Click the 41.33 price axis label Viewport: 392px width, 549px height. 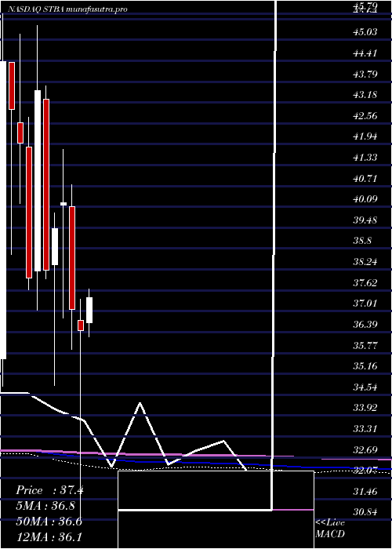pyautogui.click(x=365, y=157)
